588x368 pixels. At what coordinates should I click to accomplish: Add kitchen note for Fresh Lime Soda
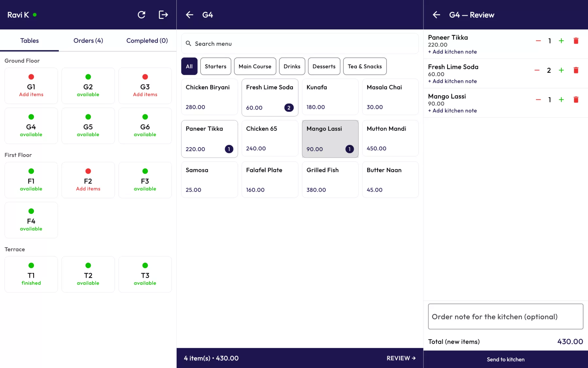click(452, 81)
